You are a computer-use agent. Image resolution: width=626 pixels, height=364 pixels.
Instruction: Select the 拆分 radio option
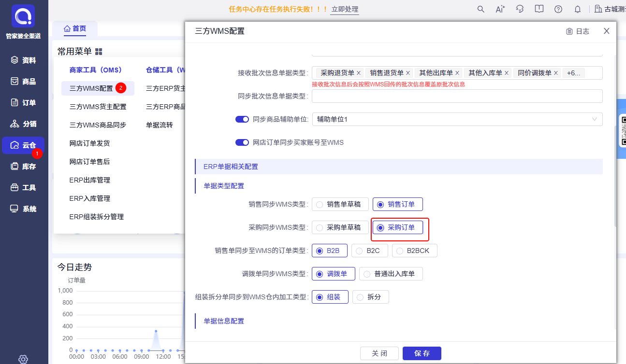pos(371,297)
